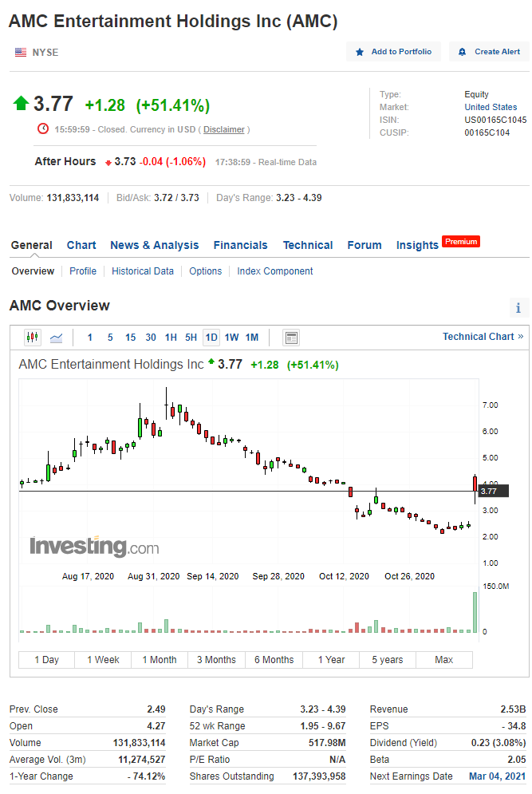This screenshot has height=794, width=532.
Task: Click Shares Outstanding value 137,393,958
Action: [319, 776]
